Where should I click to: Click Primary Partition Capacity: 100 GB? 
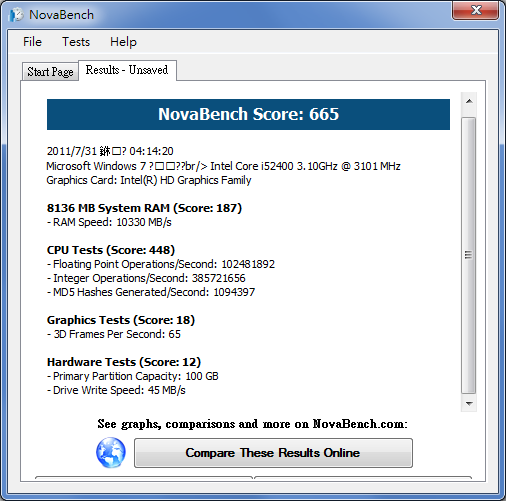(133, 376)
